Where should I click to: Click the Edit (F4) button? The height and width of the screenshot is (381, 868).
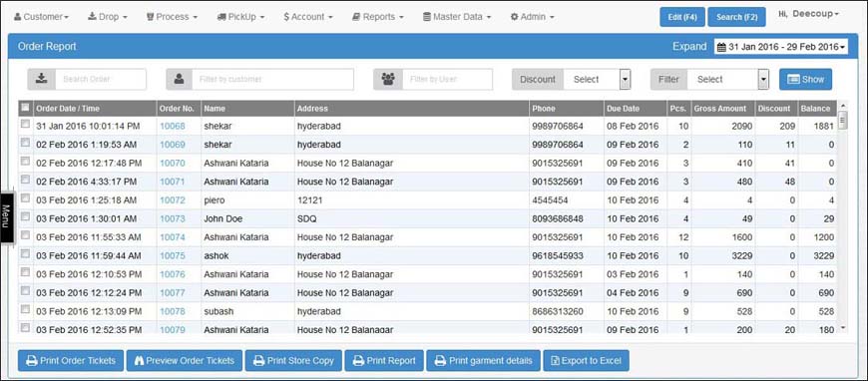click(682, 17)
